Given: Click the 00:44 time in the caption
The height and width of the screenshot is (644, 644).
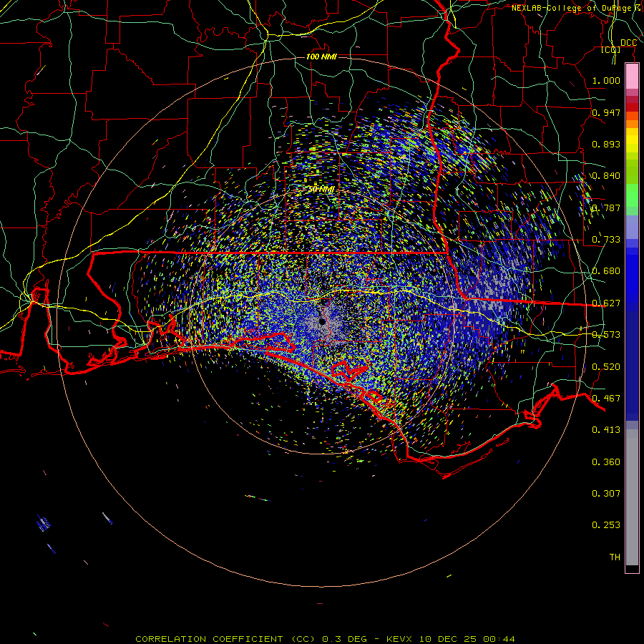Looking at the screenshot, I should point(499,639).
